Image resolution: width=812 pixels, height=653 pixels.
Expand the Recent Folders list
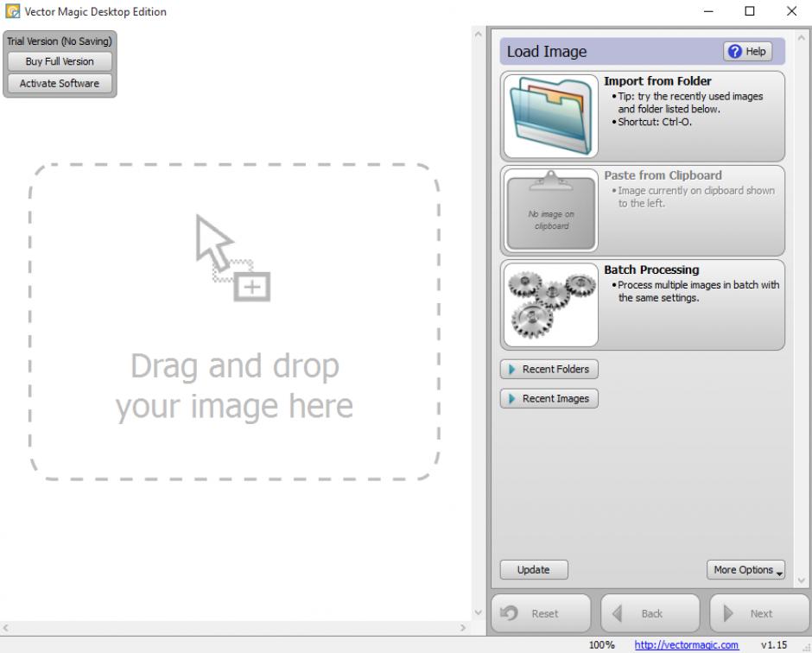pyautogui.click(x=549, y=370)
